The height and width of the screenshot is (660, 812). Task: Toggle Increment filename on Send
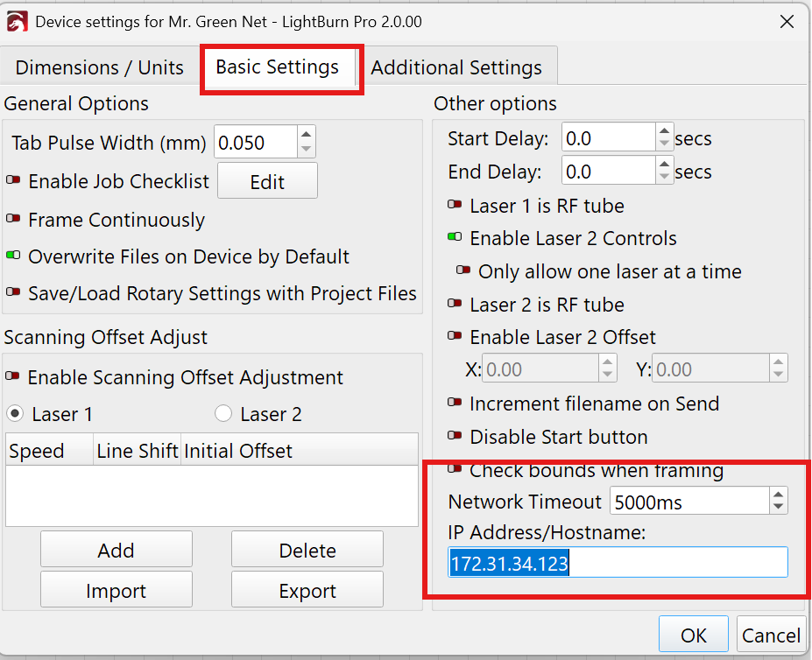click(454, 404)
